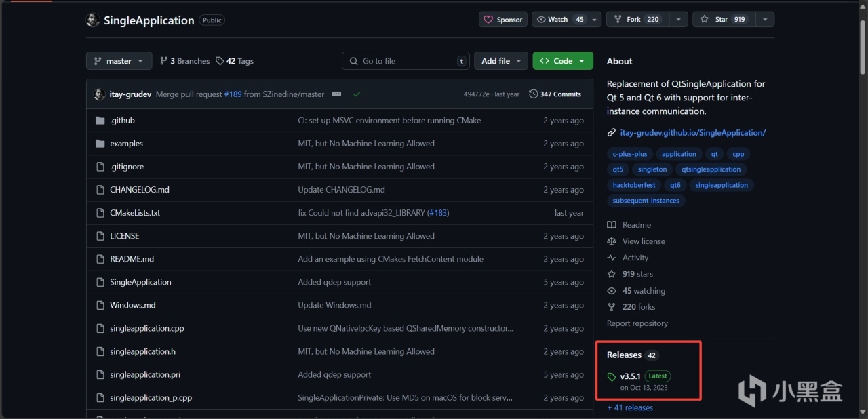Open the Activity link
This screenshot has height=419, width=868.
point(628,258)
